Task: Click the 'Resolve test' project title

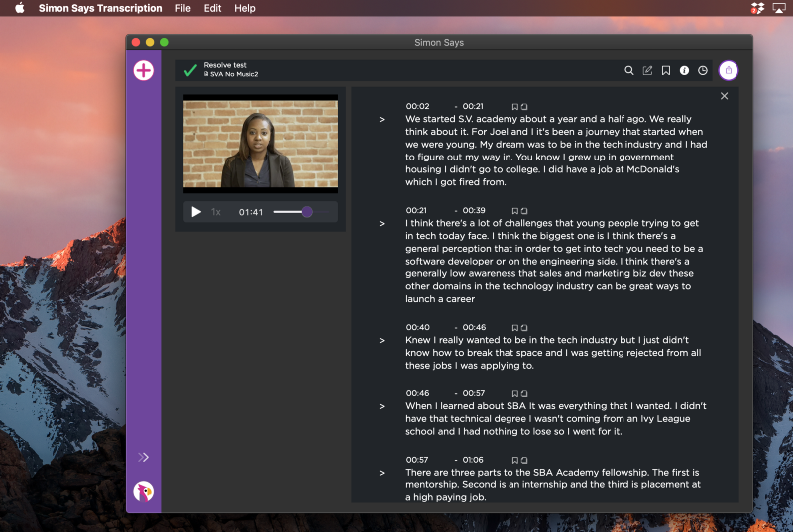Action: pyautogui.click(x=225, y=65)
